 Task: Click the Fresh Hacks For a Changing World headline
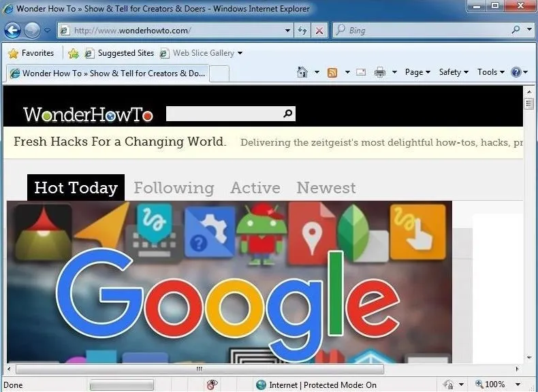[x=120, y=142]
